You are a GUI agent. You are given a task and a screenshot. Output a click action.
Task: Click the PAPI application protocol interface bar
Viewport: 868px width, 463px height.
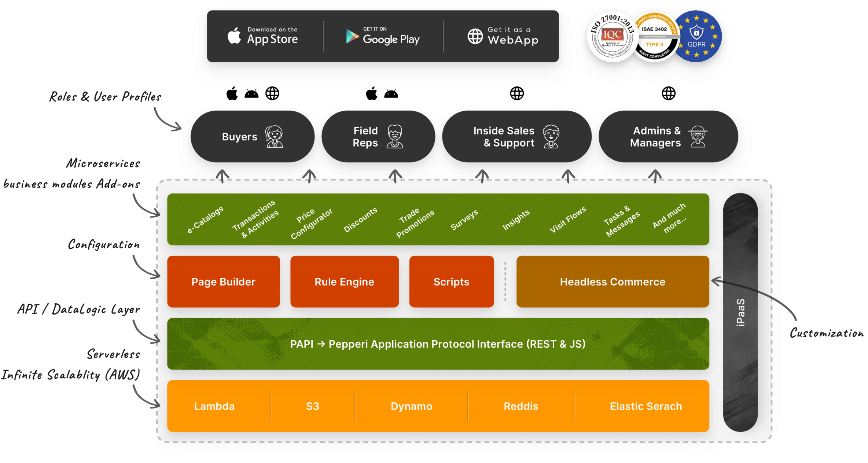[438, 344]
